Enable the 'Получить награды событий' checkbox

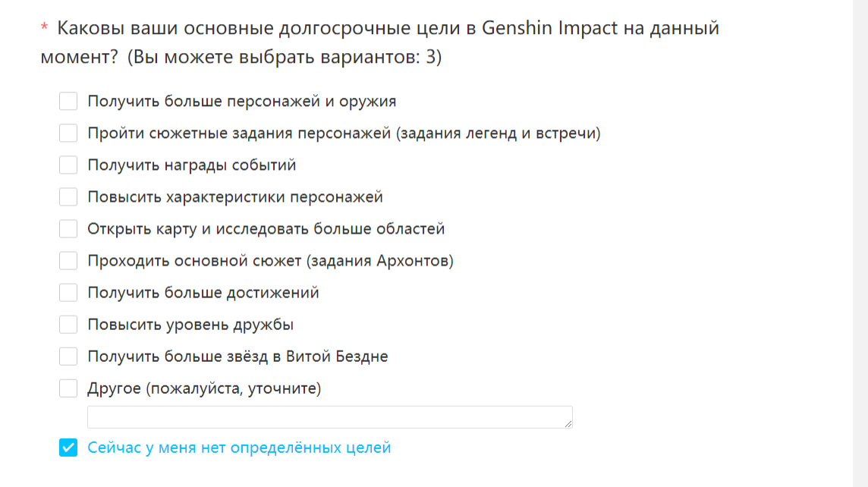pyautogui.click(x=68, y=165)
